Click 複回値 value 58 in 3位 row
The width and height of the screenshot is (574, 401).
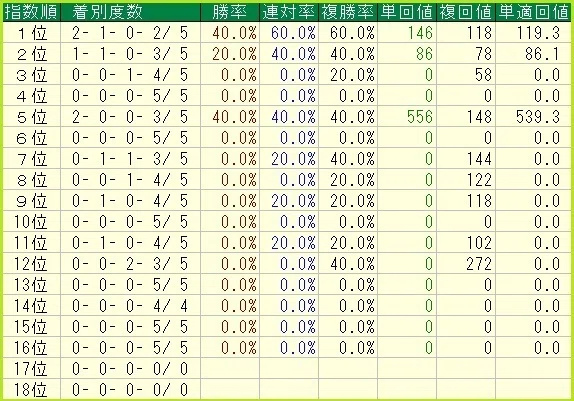[483, 75]
